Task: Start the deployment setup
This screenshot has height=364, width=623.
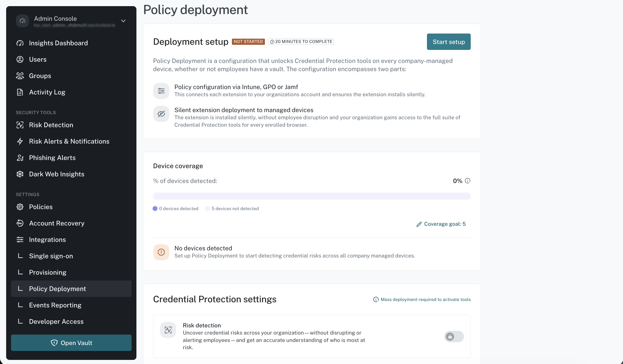Action: (449, 42)
